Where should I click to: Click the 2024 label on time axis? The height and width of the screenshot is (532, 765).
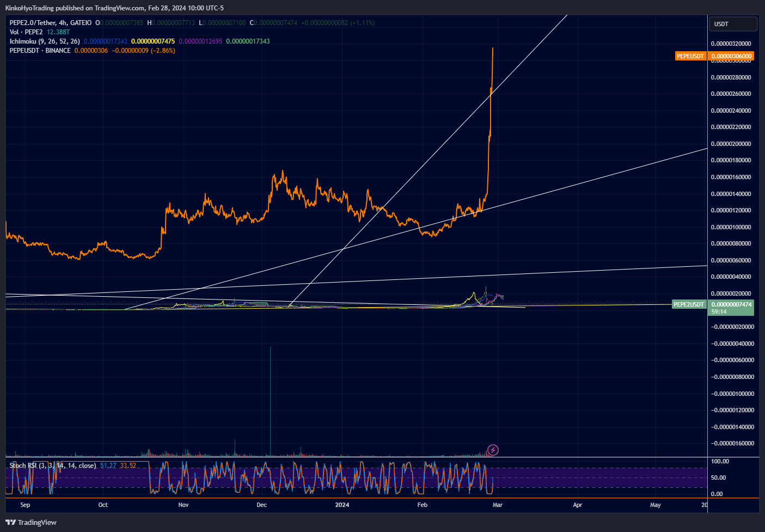[x=342, y=505]
